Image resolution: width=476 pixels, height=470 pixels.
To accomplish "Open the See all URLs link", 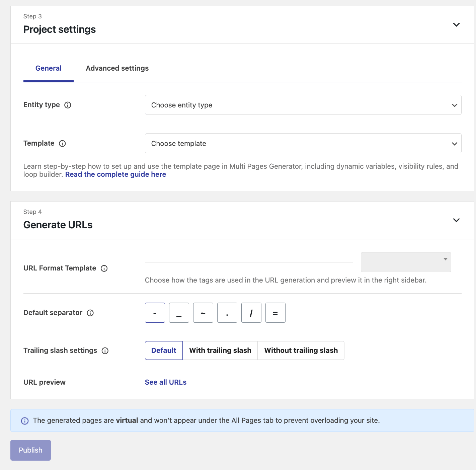I will (166, 382).
